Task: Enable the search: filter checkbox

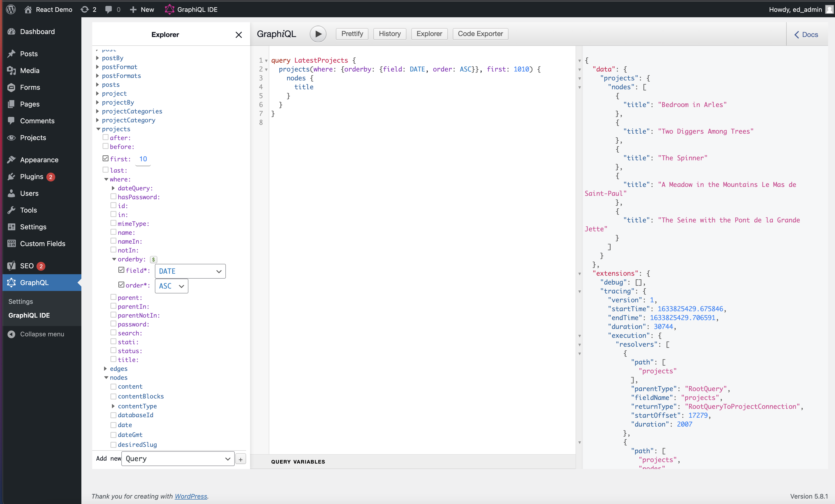Action: pyautogui.click(x=113, y=332)
